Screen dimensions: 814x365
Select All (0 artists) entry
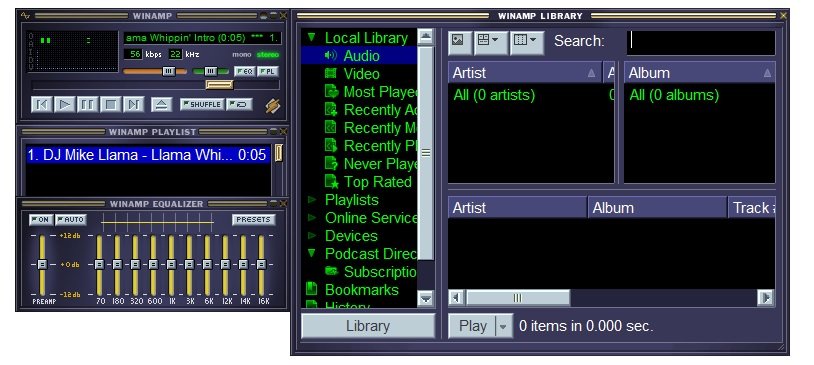tap(494, 95)
